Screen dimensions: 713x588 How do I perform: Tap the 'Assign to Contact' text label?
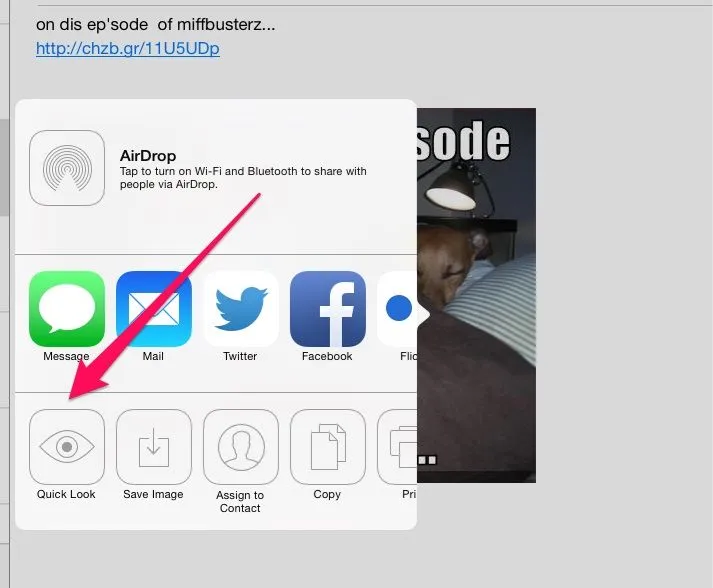(x=240, y=501)
